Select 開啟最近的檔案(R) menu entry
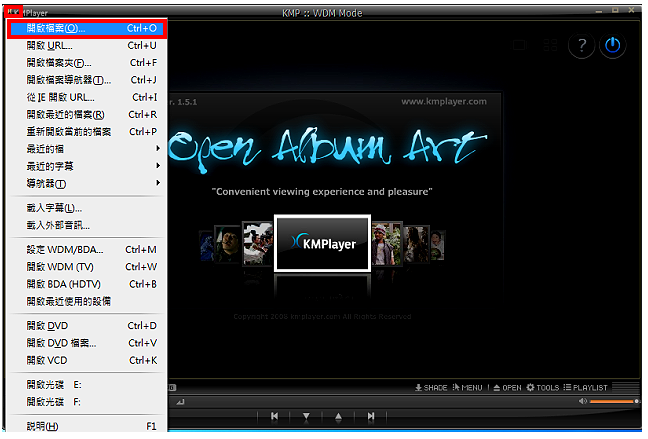Viewport: 648px width, 439px height. [87, 115]
